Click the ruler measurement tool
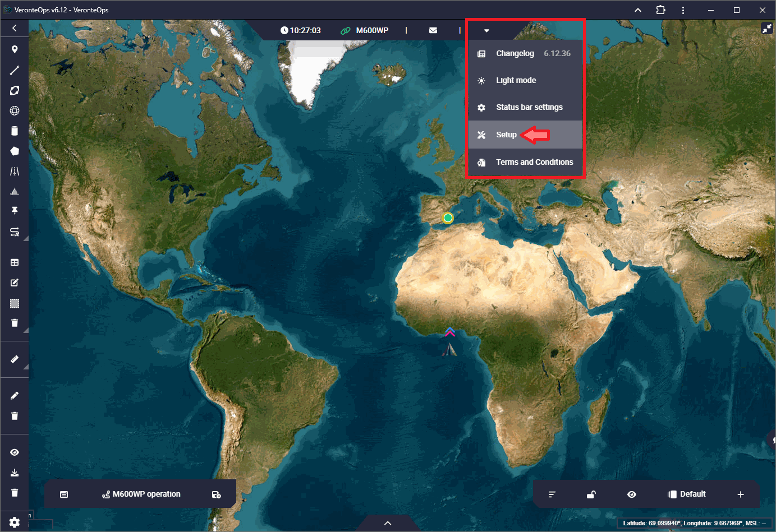This screenshot has width=776, height=532. coord(15,359)
